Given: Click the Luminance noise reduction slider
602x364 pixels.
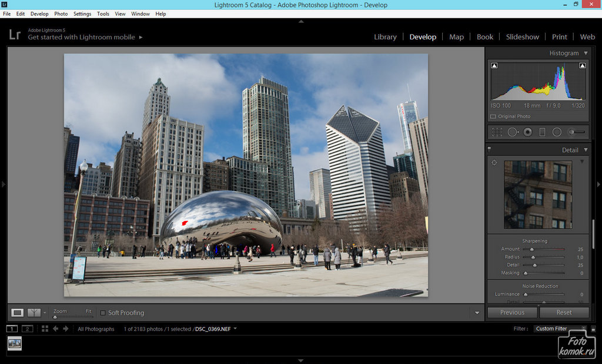Looking at the screenshot, I should (544, 295).
